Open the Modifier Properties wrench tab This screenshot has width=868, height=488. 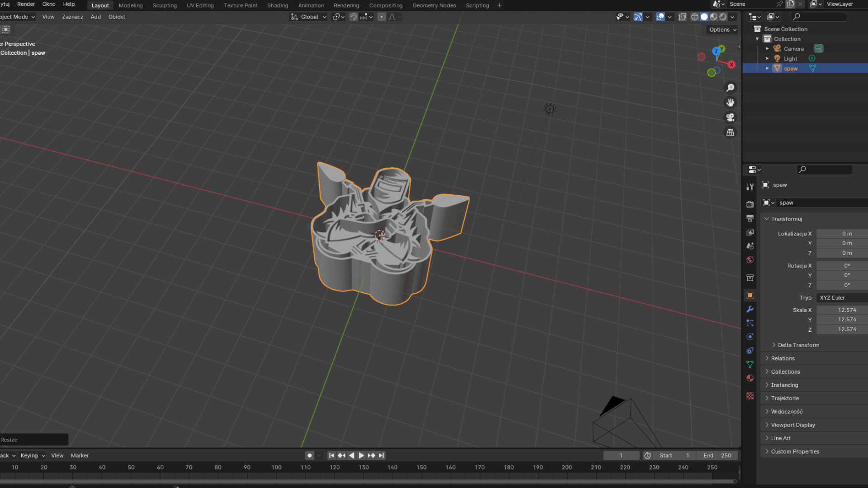[x=750, y=309]
